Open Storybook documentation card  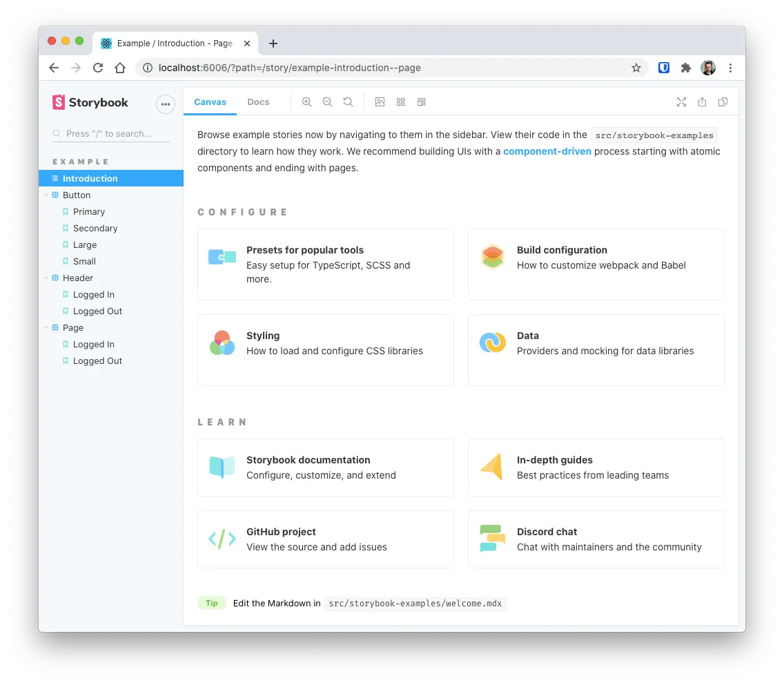coord(326,468)
